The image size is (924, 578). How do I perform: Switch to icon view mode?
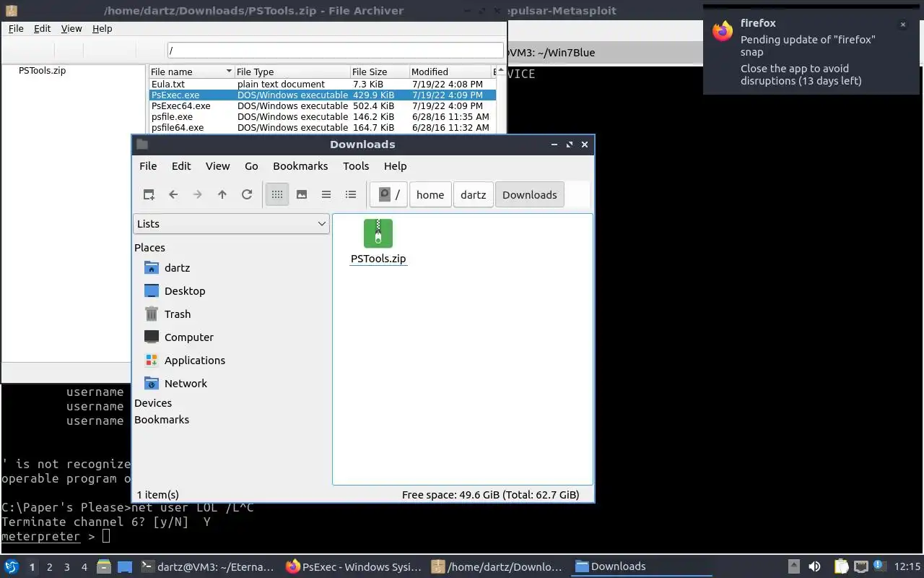(277, 194)
